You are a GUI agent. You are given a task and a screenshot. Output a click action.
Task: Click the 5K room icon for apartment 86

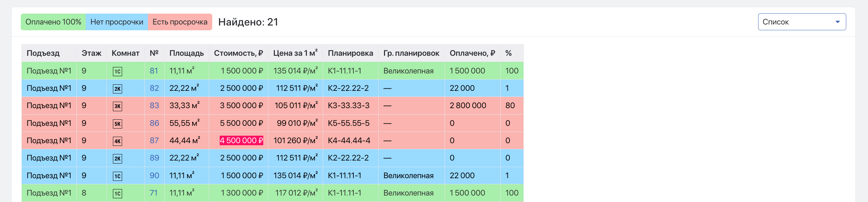(117, 124)
